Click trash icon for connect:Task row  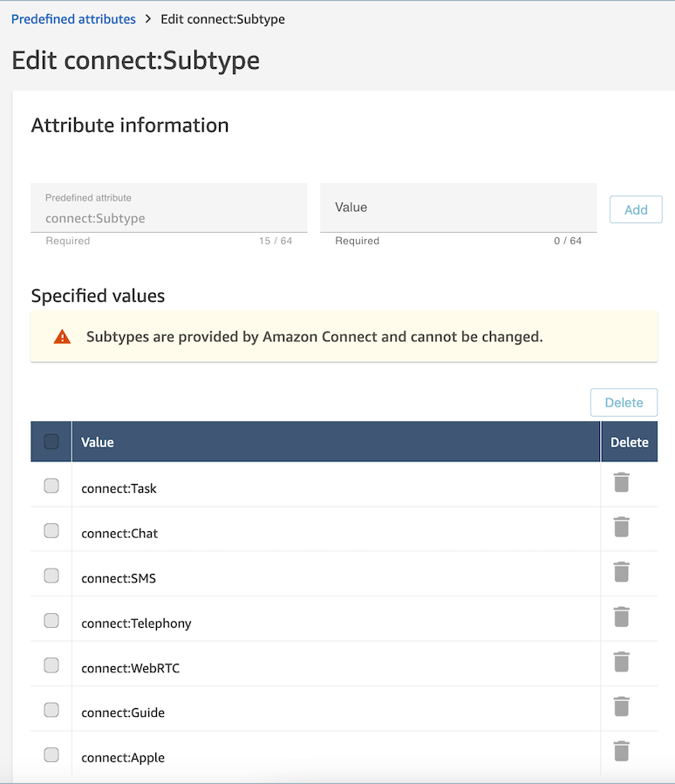pos(622,482)
